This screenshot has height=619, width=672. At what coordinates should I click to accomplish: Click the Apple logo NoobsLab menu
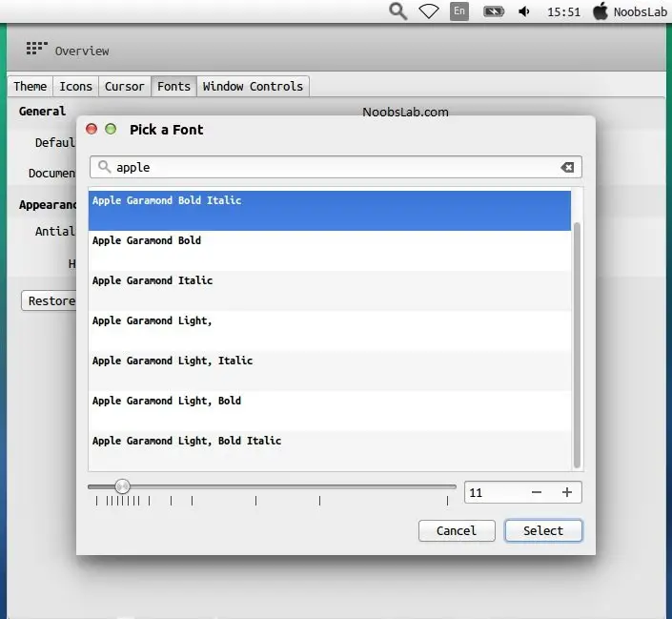click(601, 11)
